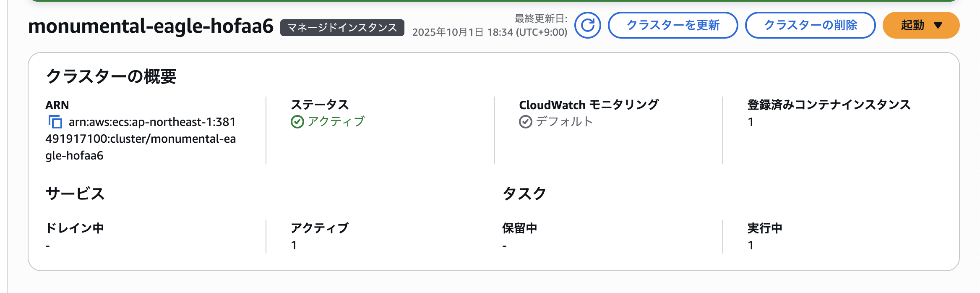Click the ARN text value
The width and height of the screenshot is (980, 293).
140,139
